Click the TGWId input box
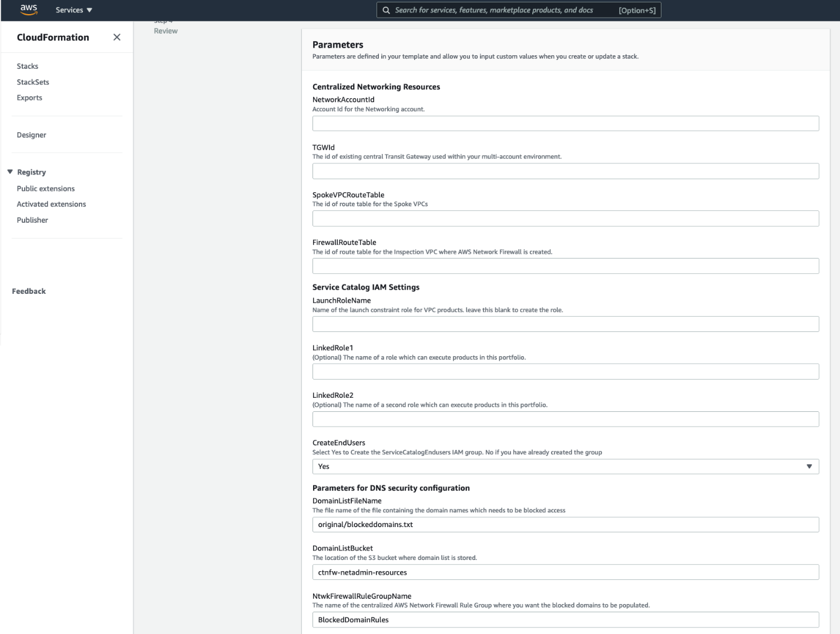Viewport: 840px width, 634px height. pos(565,171)
